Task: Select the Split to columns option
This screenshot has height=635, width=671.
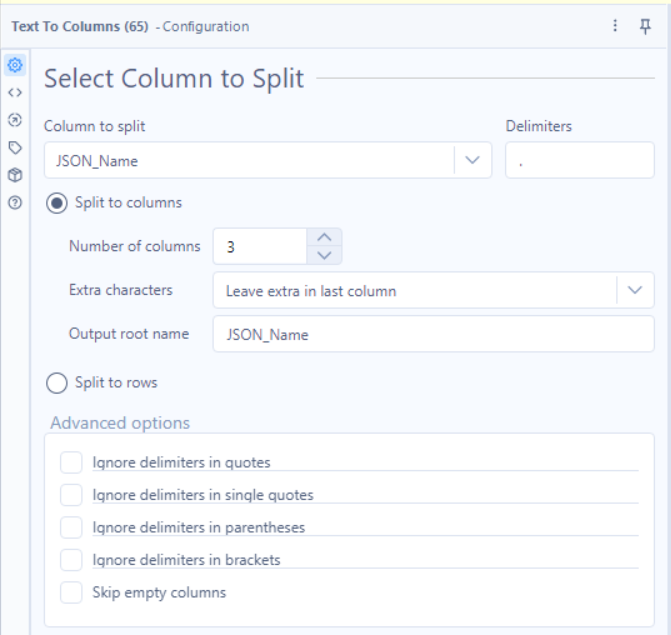Action: pos(57,203)
